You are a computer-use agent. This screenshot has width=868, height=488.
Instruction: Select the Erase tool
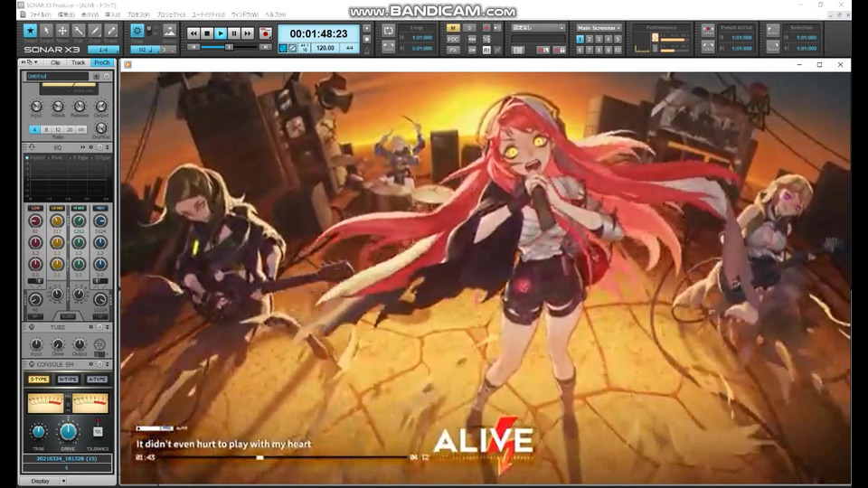click(x=110, y=31)
